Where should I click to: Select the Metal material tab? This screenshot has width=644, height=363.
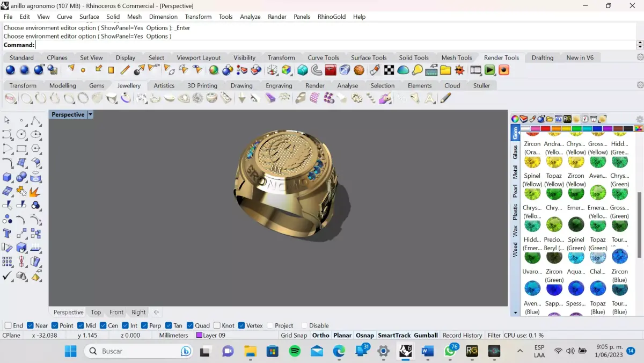[515, 172]
